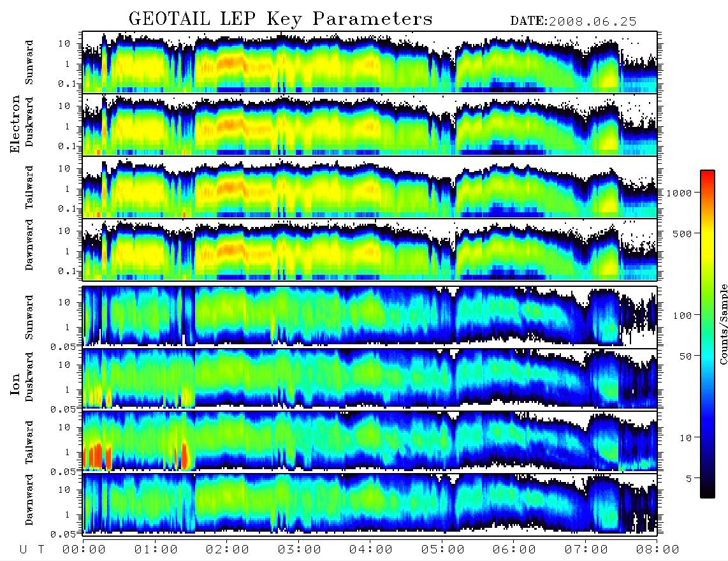728x561 pixels.
Task: Select the Ion Sunward panel label
Action: point(29,317)
